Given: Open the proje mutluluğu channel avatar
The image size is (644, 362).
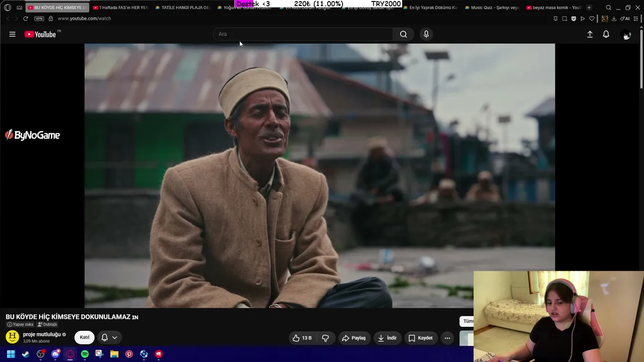Looking at the screenshot, I should pos(13,337).
